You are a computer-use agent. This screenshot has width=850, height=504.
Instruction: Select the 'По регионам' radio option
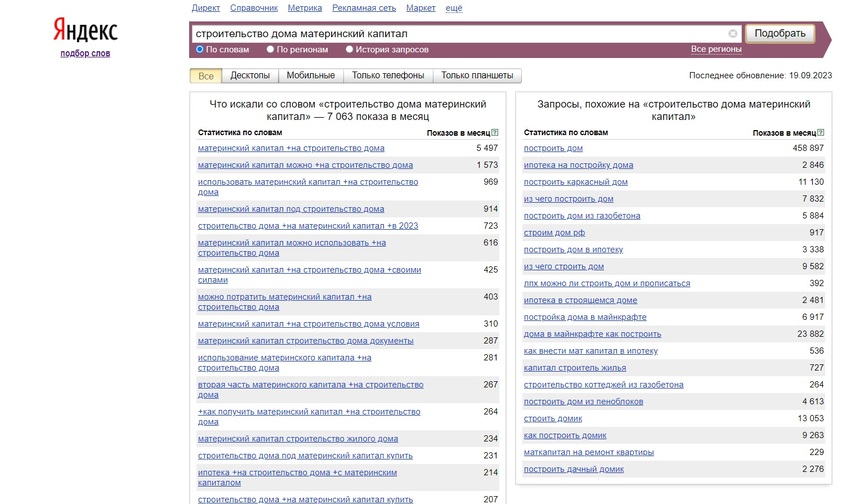tap(270, 49)
